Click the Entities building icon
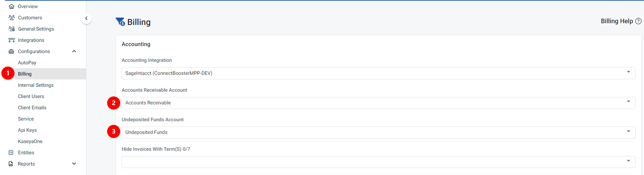Image resolution: width=644 pixels, height=175 pixels. (x=11, y=153)
